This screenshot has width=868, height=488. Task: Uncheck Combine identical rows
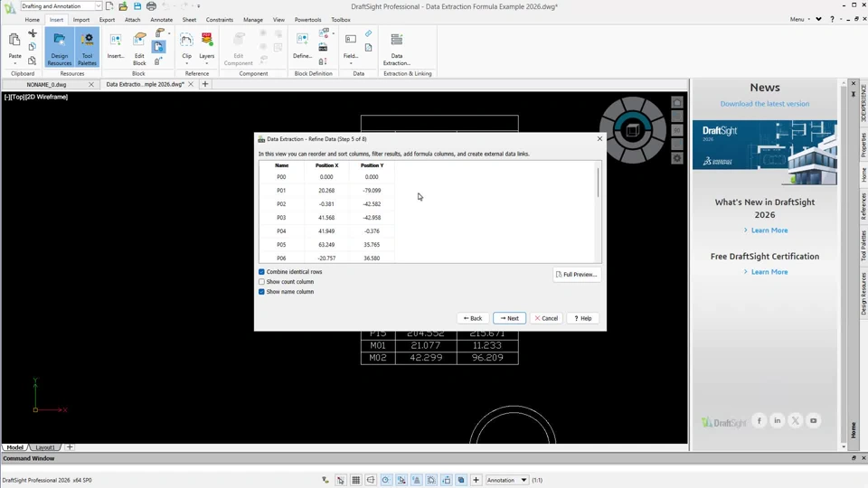tap(262, 272)
